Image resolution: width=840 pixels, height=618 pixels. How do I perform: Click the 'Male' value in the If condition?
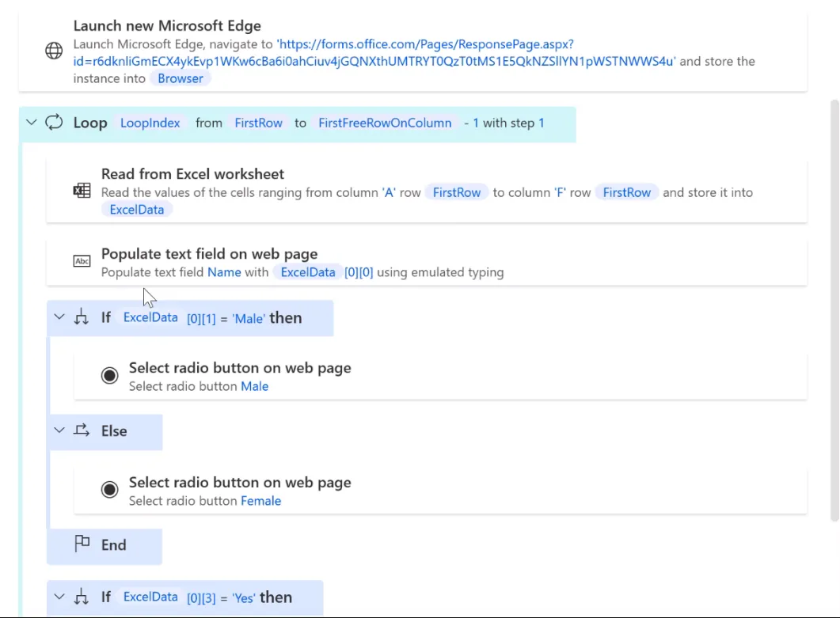click(249, 319)
